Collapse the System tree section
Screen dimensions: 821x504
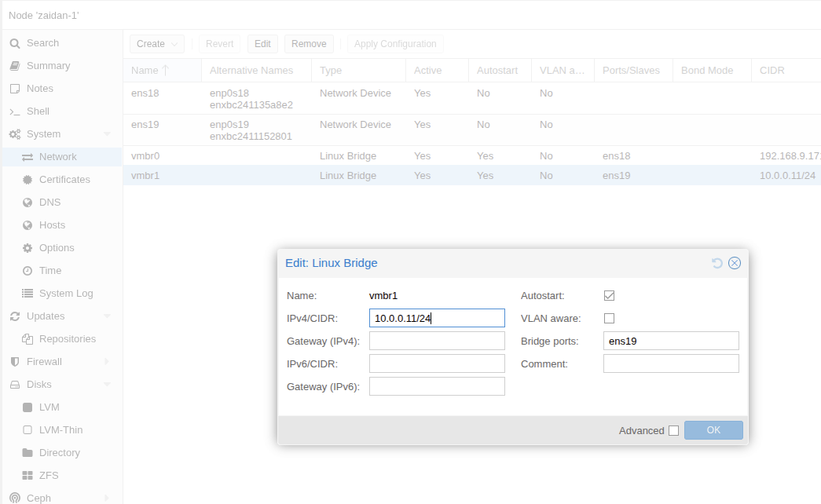point(107,134)
